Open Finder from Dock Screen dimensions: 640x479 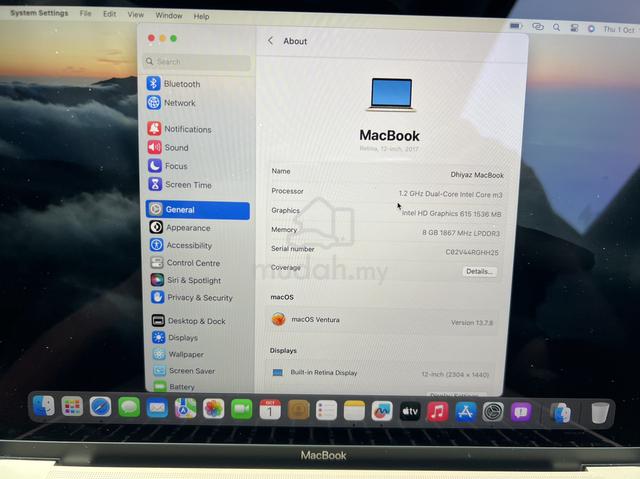coord(44,406)
